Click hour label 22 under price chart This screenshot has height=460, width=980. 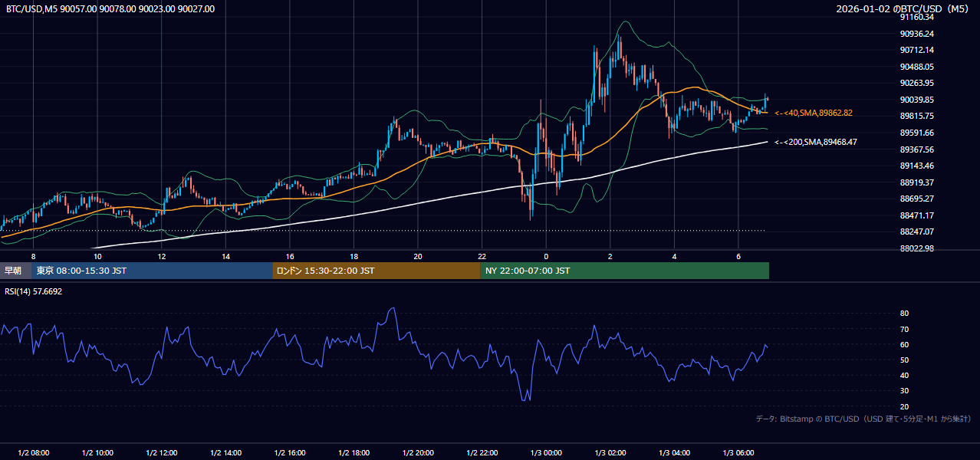tap(482, 256)
